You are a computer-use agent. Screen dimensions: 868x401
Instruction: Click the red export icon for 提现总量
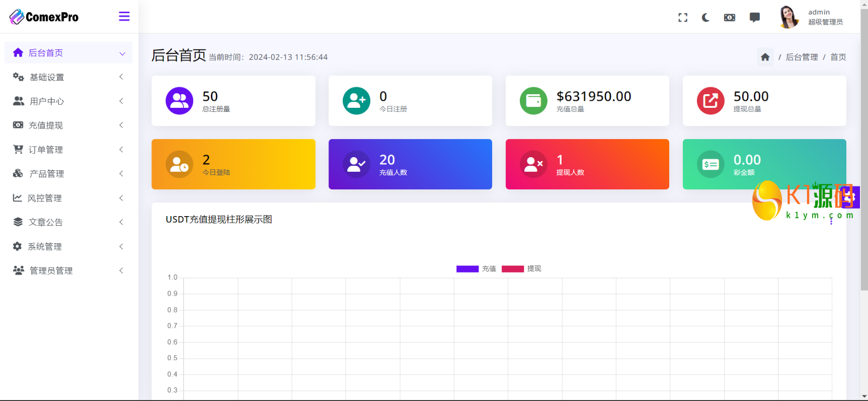(x=710, y=101)
